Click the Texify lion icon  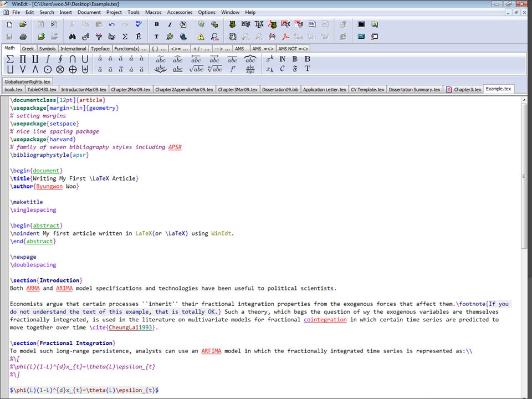pyautogui.click(x=232, y=24)
